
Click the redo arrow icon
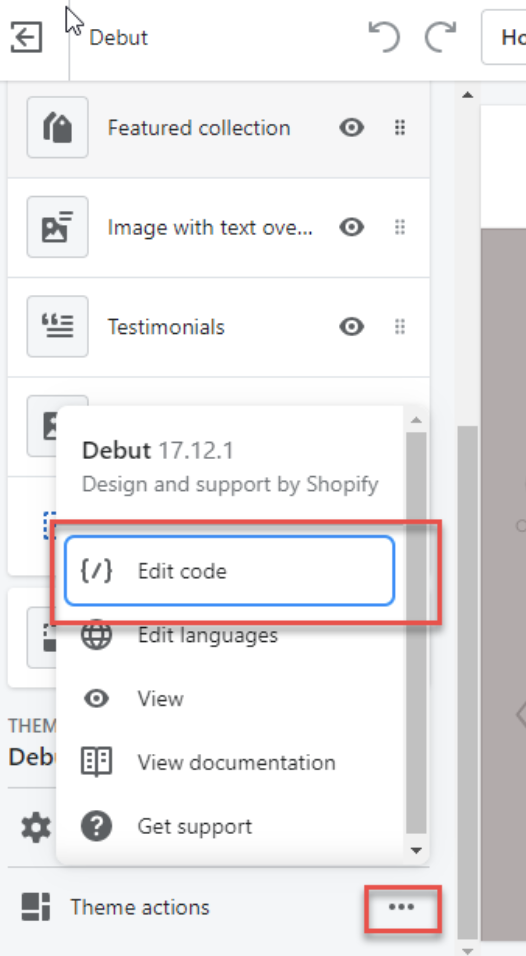[440, 37]
